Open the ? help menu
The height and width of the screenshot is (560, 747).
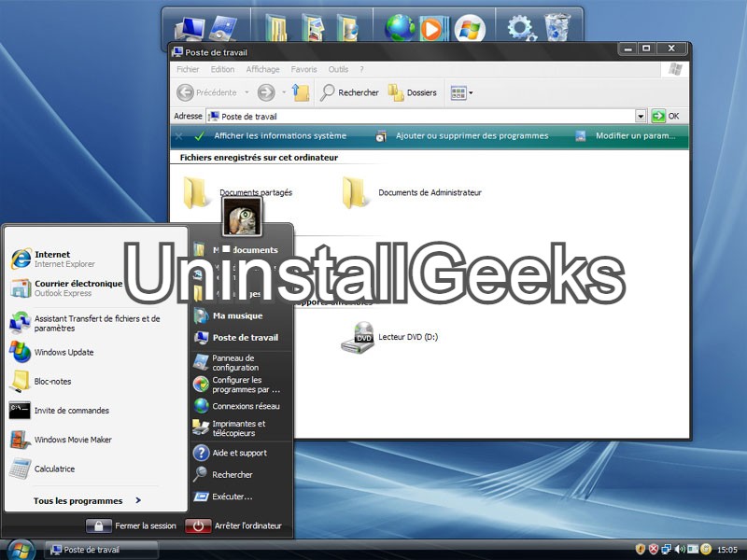tap(361, 69)
